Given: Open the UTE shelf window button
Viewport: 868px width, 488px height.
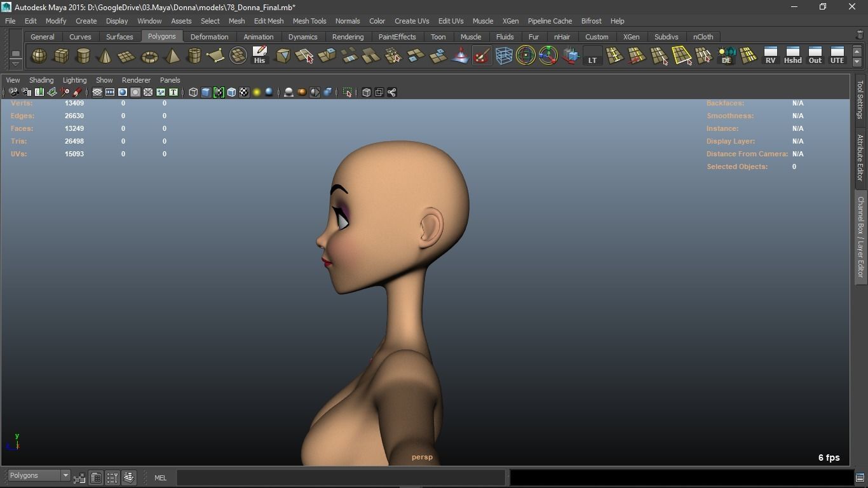Looking at the screenshot, I should (x=837, y=56).
